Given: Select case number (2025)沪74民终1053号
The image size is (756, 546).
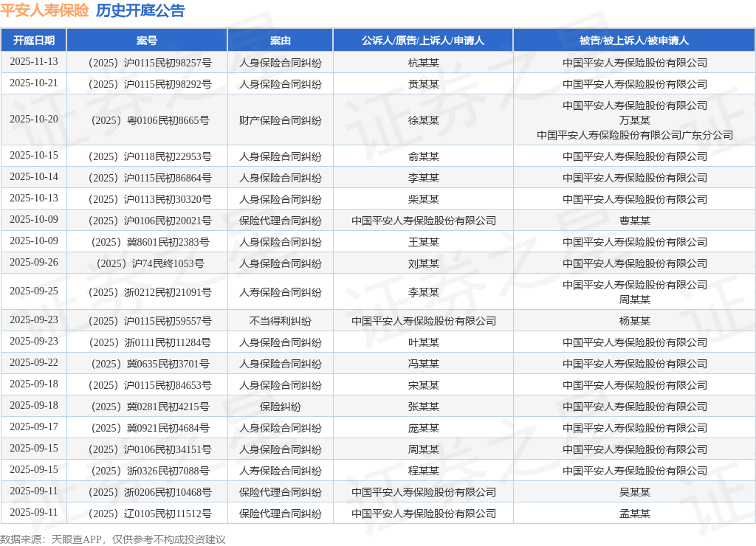Looking at the screenshot, I should pyautogui.click(x=150, y=263).
